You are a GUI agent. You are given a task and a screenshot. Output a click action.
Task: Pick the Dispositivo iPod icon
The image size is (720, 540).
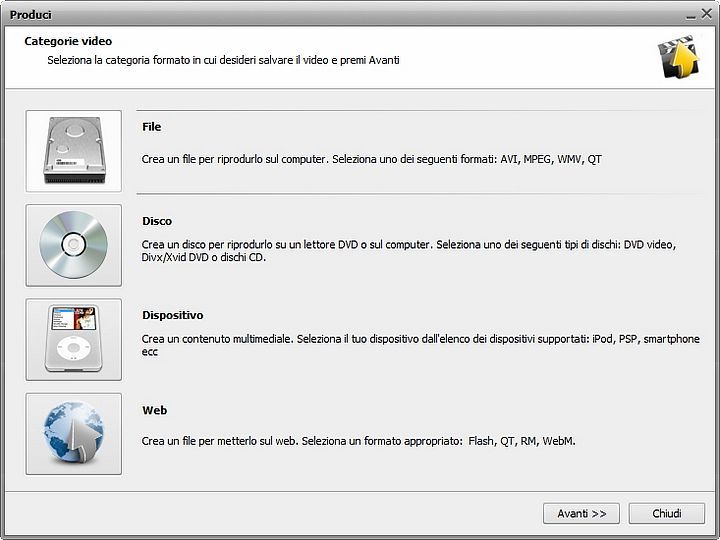tap(73, 339)
